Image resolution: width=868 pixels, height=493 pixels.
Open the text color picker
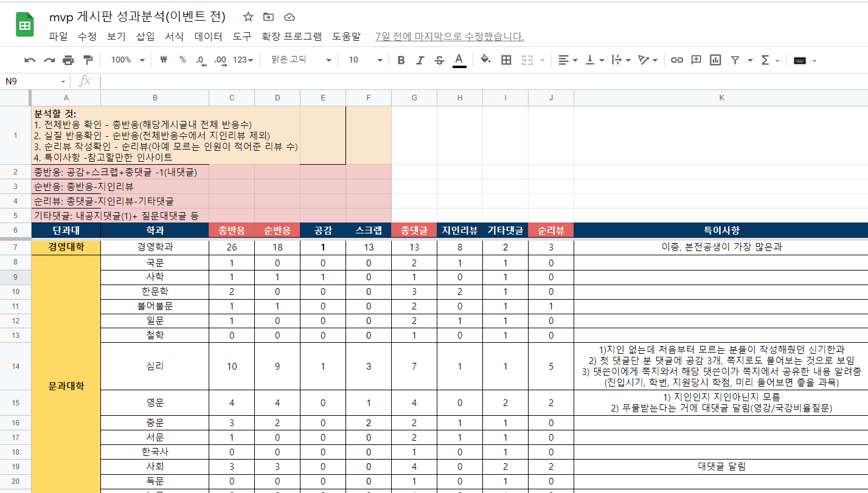pos(459,60)
